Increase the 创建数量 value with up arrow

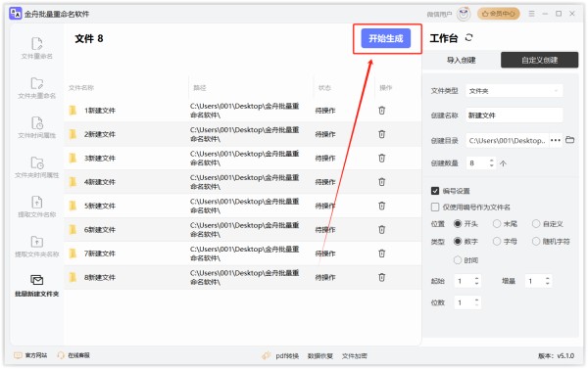click(x=491, y=161)
